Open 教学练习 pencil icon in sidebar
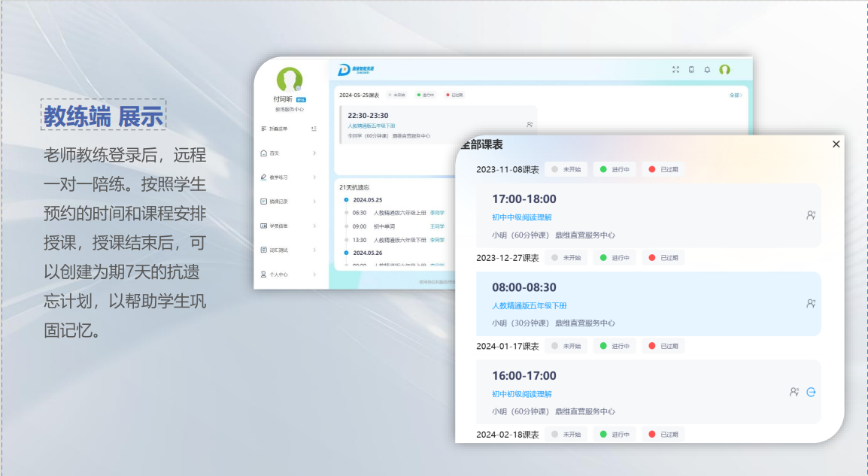This screenshot has width=868, height=476. pyautogui.click(x=263, y=177)
